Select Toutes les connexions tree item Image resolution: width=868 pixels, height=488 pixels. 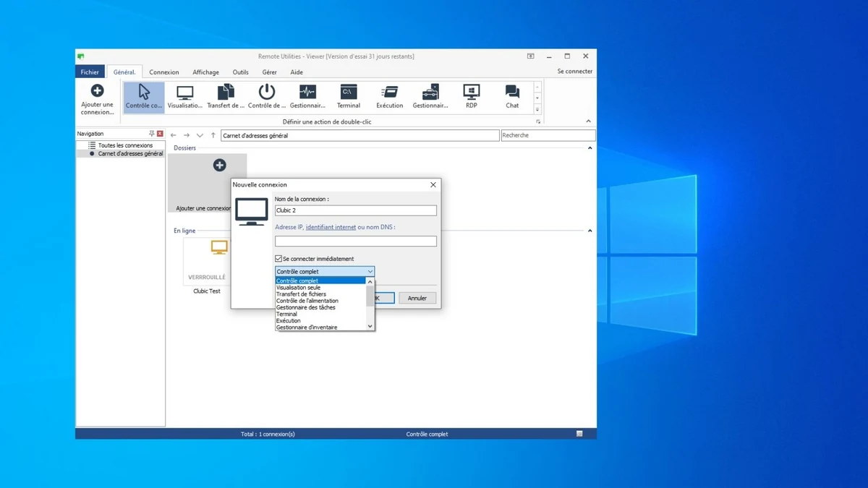125,145
